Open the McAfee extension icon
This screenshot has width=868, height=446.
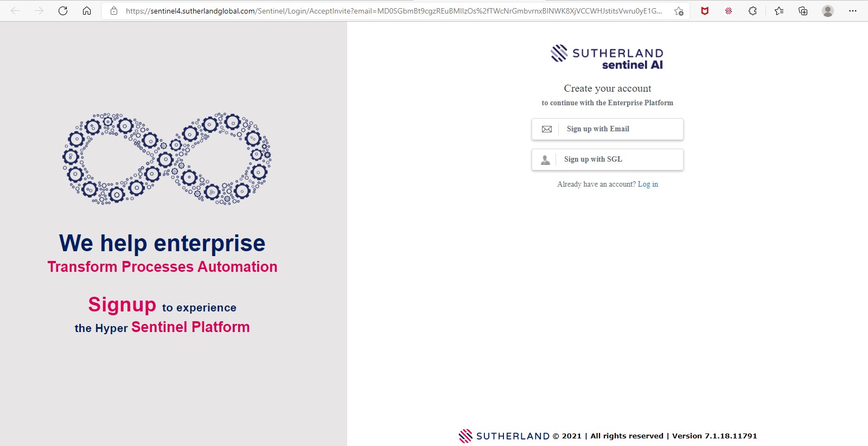click(x=705, y=11)
